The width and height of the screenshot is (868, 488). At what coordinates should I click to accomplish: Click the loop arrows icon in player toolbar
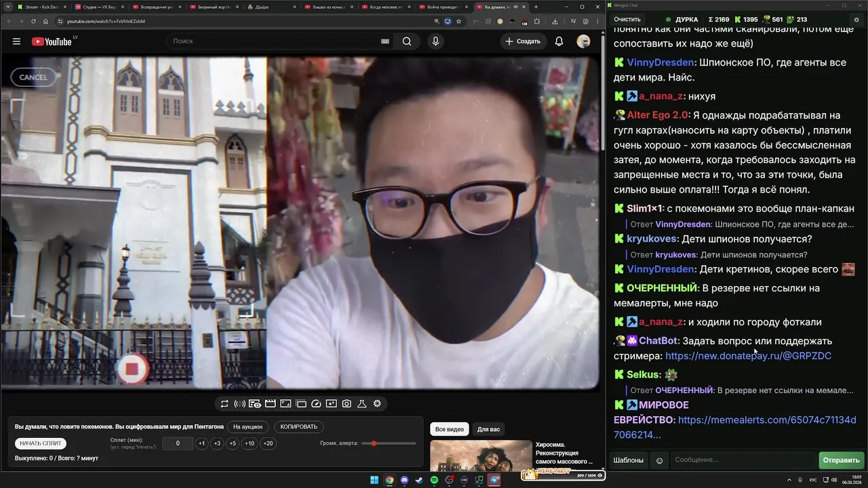[x=224, y=404]
